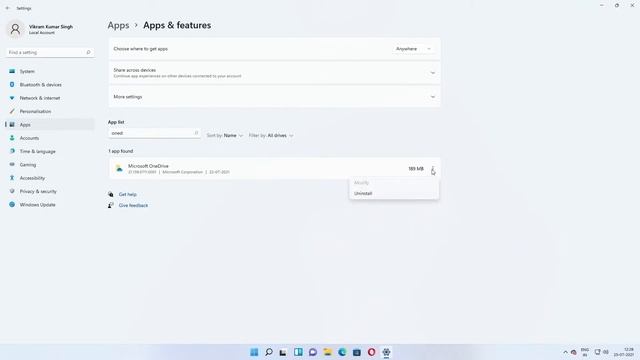Open Widgets from taskbar

(298, 352)
